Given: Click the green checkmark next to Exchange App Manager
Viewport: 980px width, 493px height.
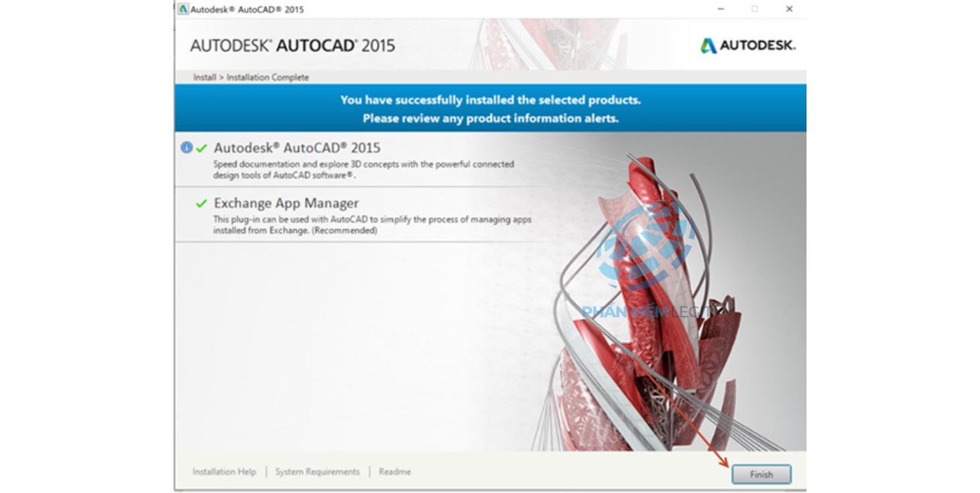Looking at the screenshot, I should (x=201, y=204).
